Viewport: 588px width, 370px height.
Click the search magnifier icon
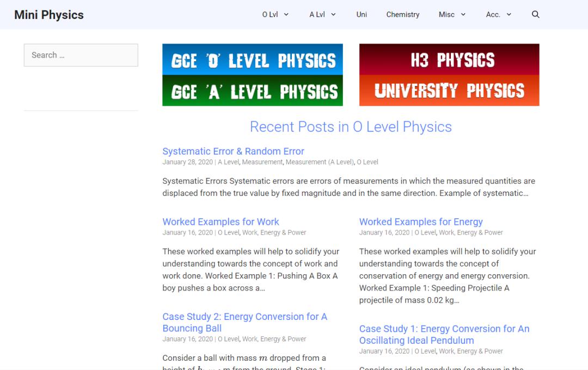[536, 14]
